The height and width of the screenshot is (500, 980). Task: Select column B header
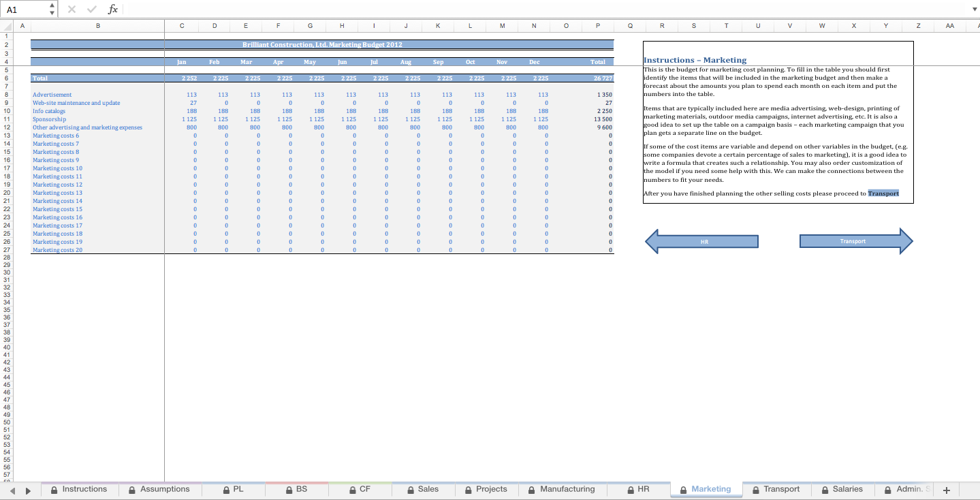(x=97, y=26)
